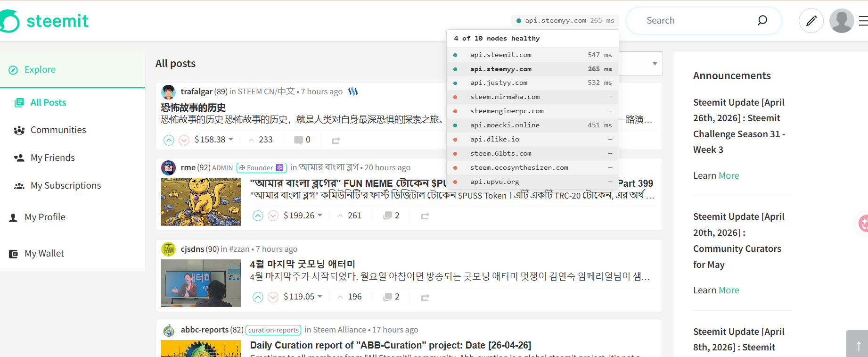Downvote rme's FUN MEME post
The width and height of the screenshot is (868, 357).
(x=273, y=216)
